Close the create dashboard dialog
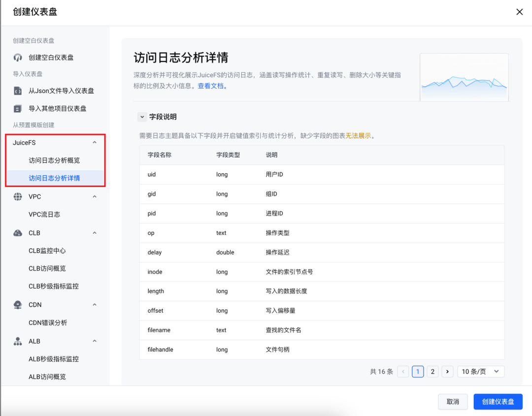 coord(519,12)
